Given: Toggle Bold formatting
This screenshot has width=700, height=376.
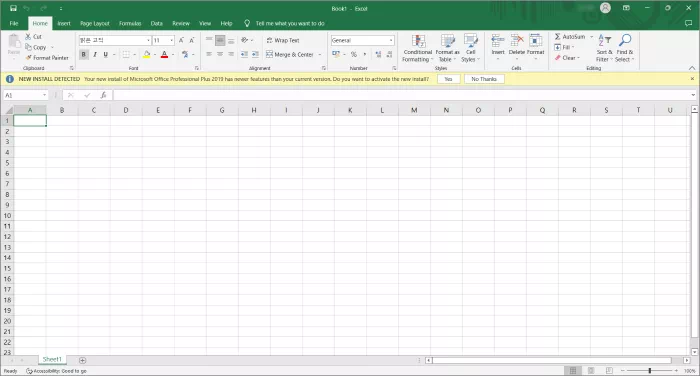Looking at the screenshot, I should click(x=83, y=54).
